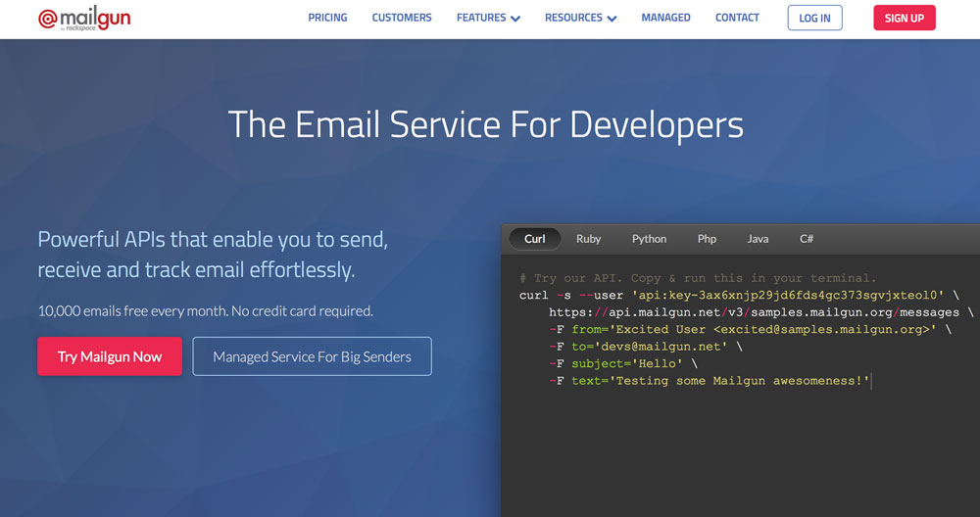Select the Curl code tab
Screen dimensions: 980x517
coord(534,239)
